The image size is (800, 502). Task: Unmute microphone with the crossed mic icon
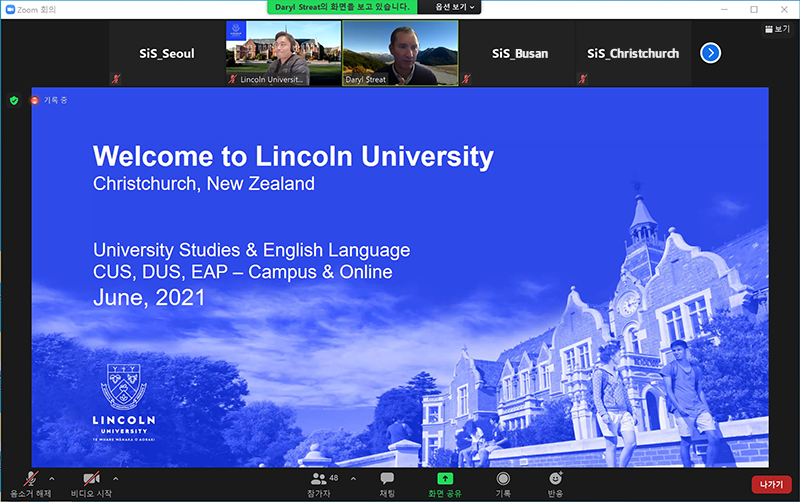(31, 479)
